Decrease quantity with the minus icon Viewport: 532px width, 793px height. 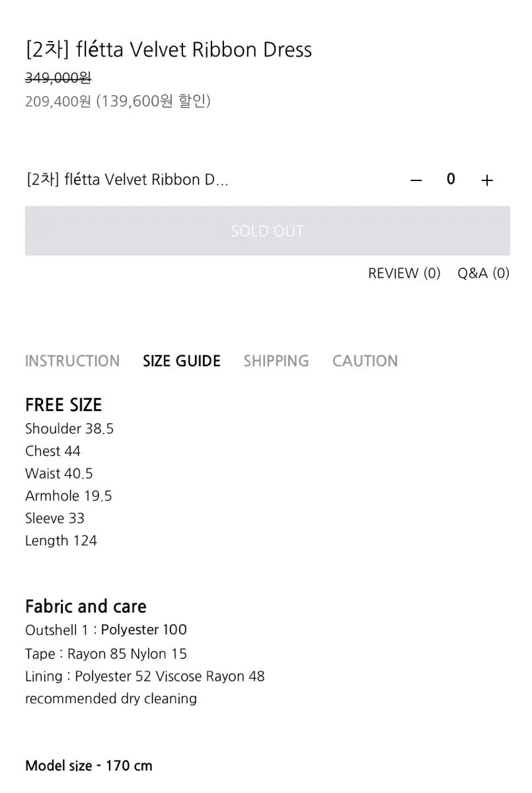coord(416,180)
